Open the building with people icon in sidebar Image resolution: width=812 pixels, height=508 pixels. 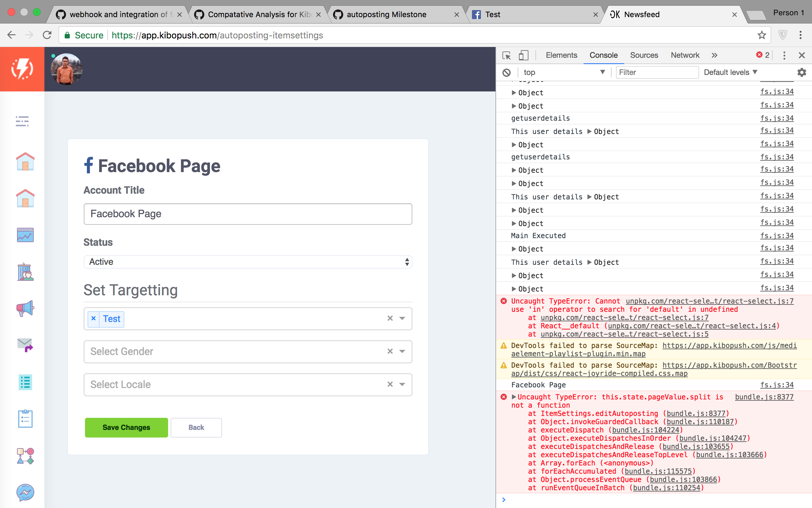tap(25, 271)
